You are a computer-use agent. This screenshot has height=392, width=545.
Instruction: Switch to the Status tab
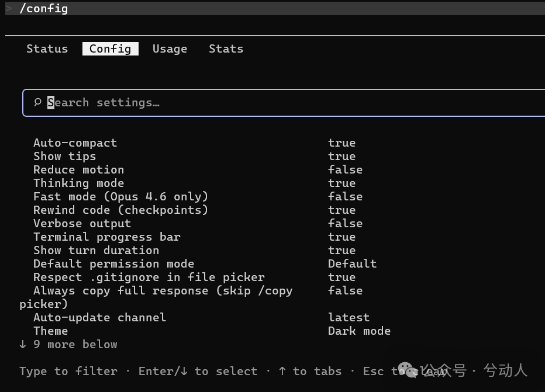click(x=47, y=49)
